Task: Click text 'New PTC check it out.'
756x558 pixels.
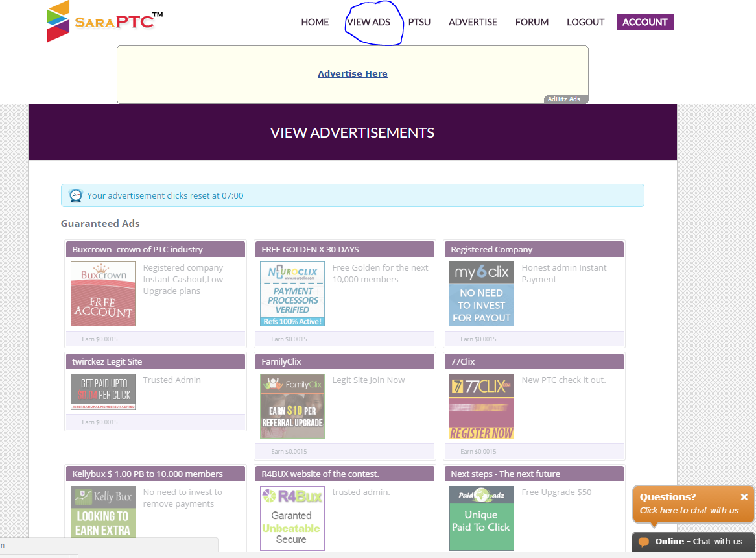Action: pyautogui.click(x=563, y=380)
